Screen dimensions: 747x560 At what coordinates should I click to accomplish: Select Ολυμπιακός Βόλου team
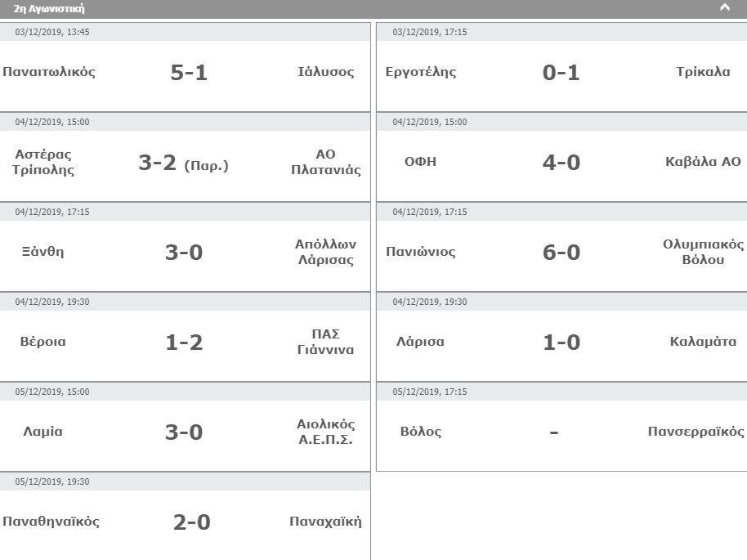[704, 252]
